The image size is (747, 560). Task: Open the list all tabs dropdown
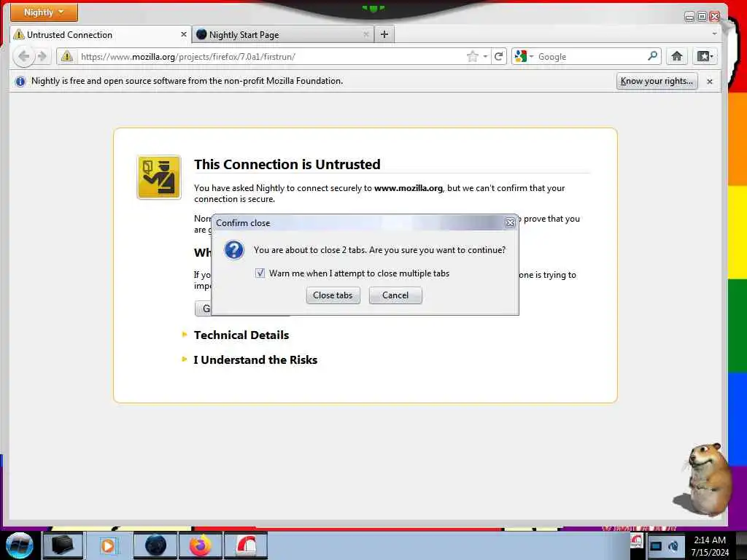point(714,34)
